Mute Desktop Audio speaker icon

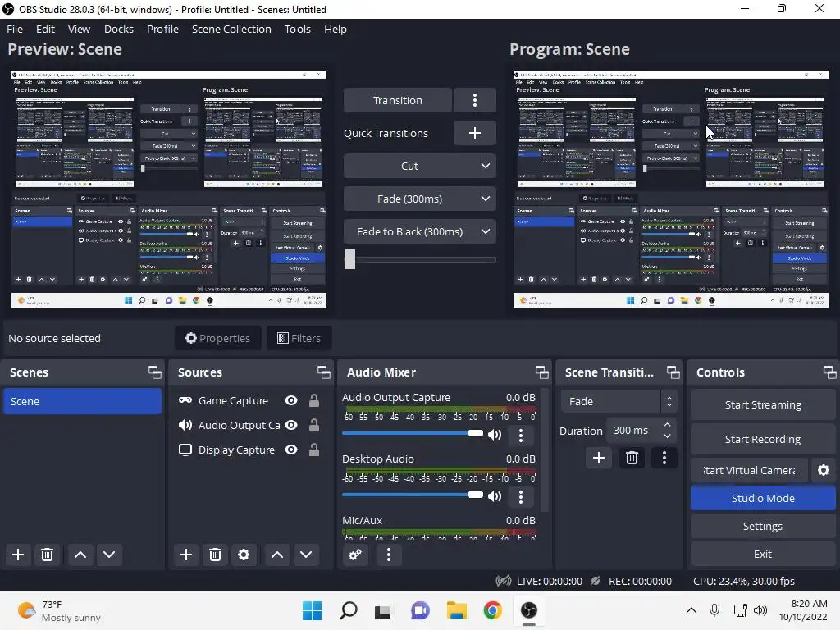pos(495,496)
